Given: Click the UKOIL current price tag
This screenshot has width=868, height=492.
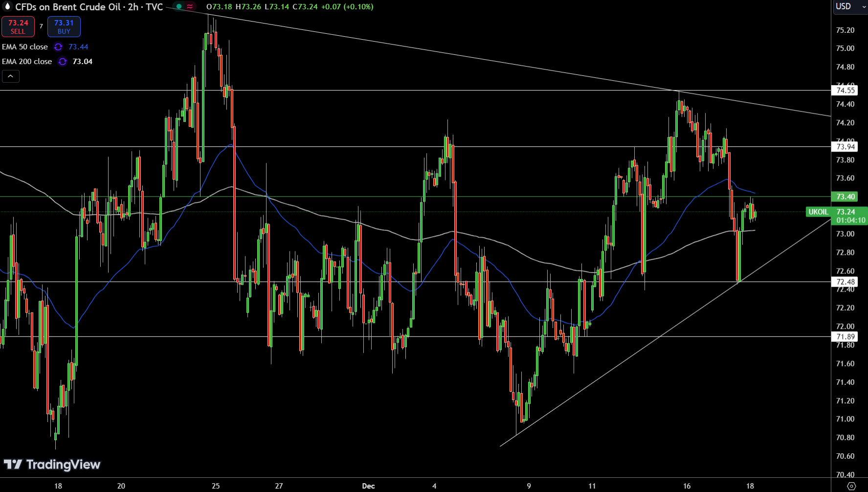Looking at the screenshot, I should (x=818, y=212).
